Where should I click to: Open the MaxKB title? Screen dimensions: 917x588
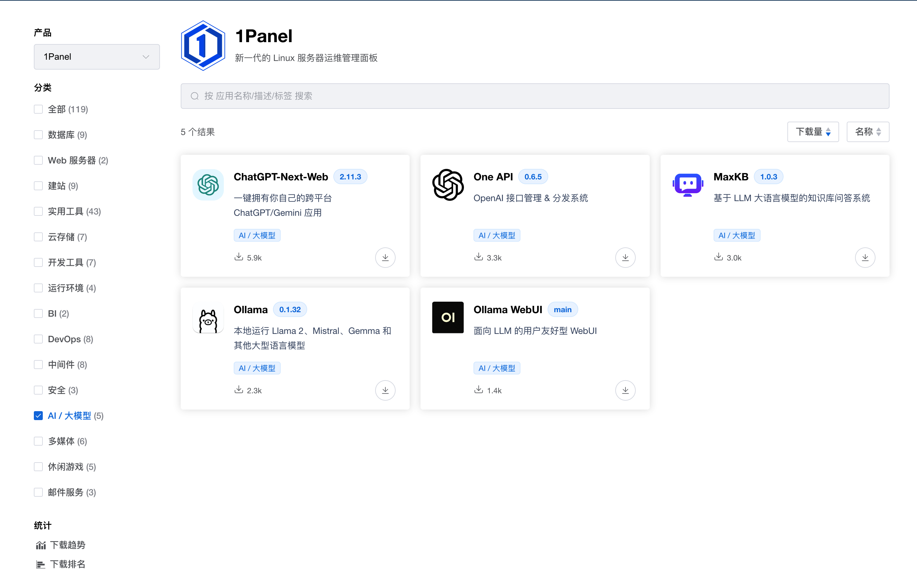(731, 177)
